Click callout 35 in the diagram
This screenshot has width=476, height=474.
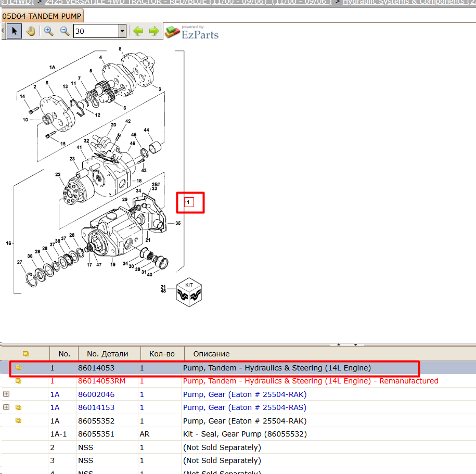point(178,223)
